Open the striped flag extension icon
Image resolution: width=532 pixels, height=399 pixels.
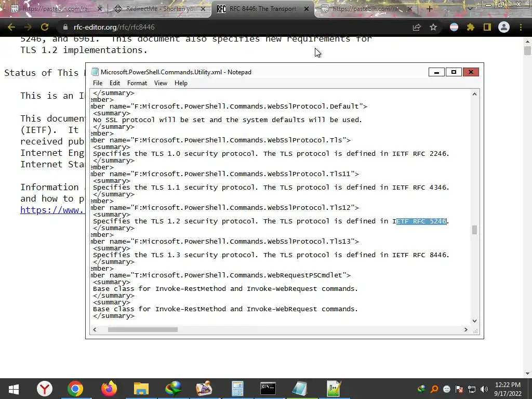pos(454,27)
